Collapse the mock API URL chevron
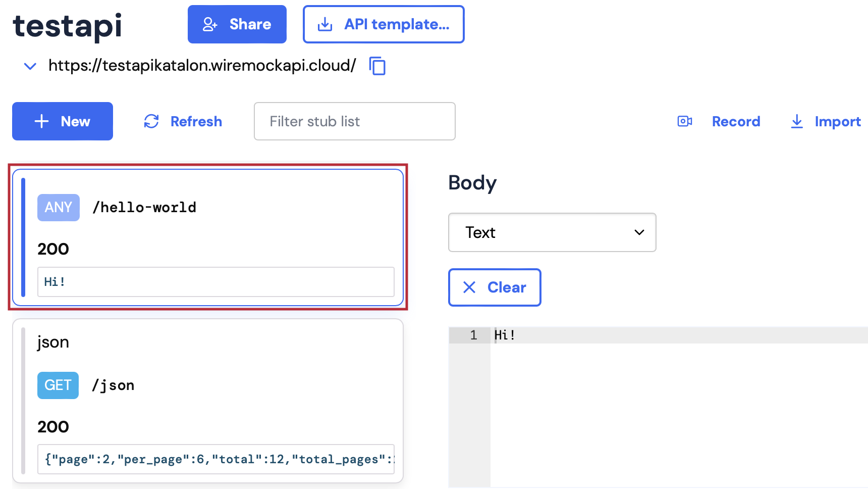 point(30,66)
